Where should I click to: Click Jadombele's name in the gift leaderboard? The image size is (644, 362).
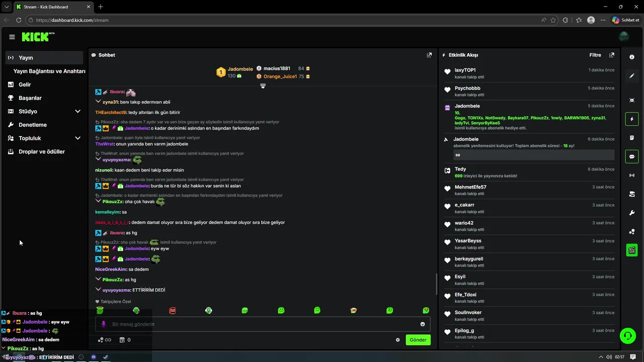coord(240,69)
